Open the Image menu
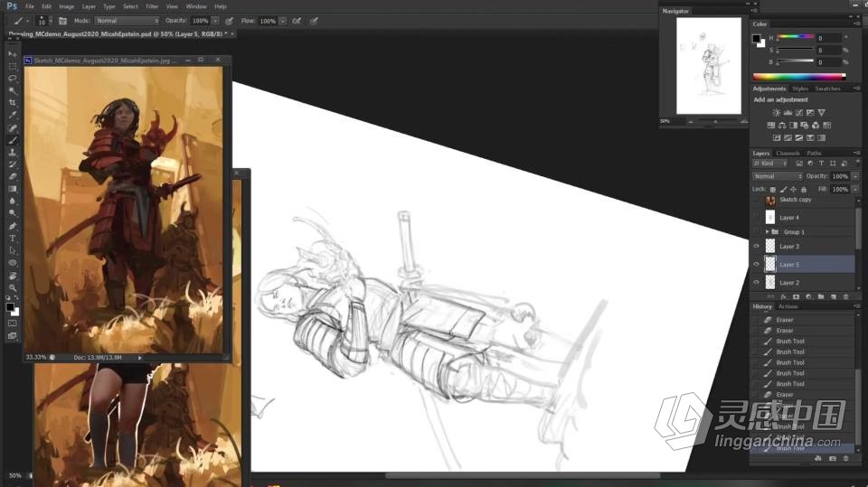The height and width of the screenshot is (487, 868). (66, 6)
